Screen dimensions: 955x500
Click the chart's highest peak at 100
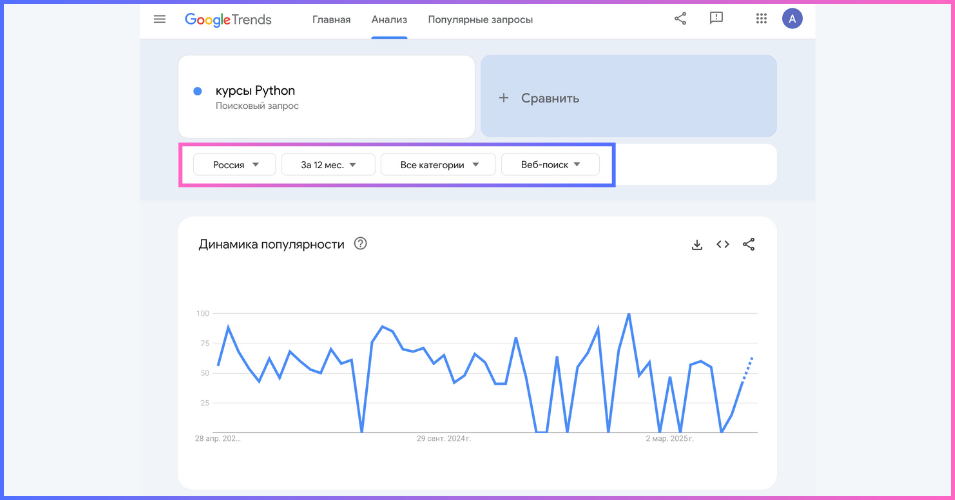[629, 314]
